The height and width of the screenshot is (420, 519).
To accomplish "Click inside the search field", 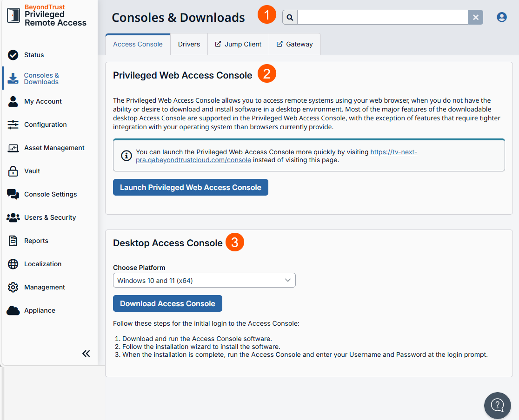I will tap(381, 17).
